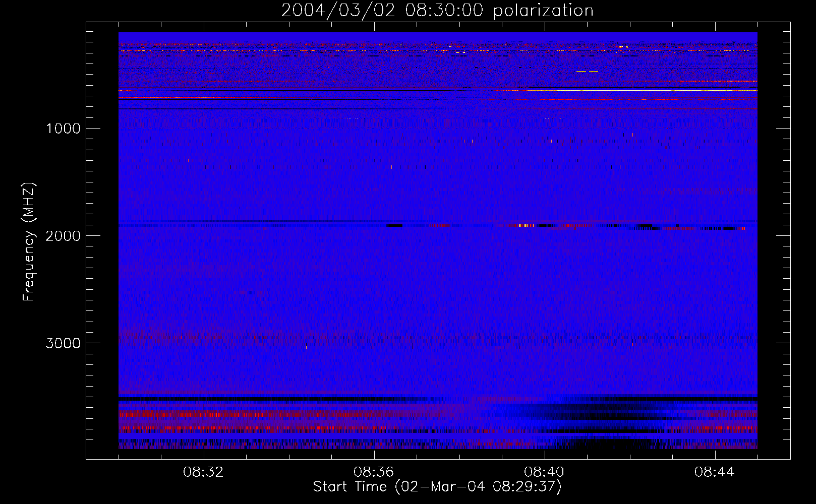Viewport: 816px width, 504px height.
Task: Select the 'Frequency (MHZ)' y-axis label
Action: coord(29,242)
